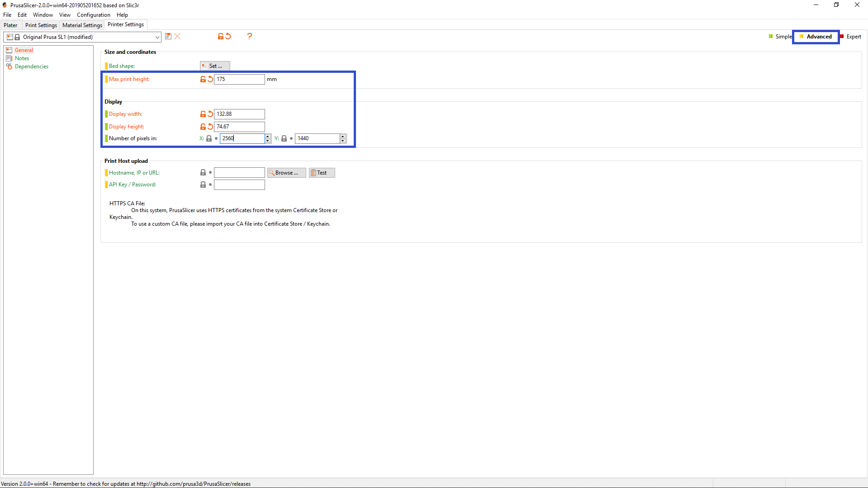The width and height of the screenshot is (868, 488).
Task: Switch to Expert mode
Action: pyautogui.click(x=851, y=37)
